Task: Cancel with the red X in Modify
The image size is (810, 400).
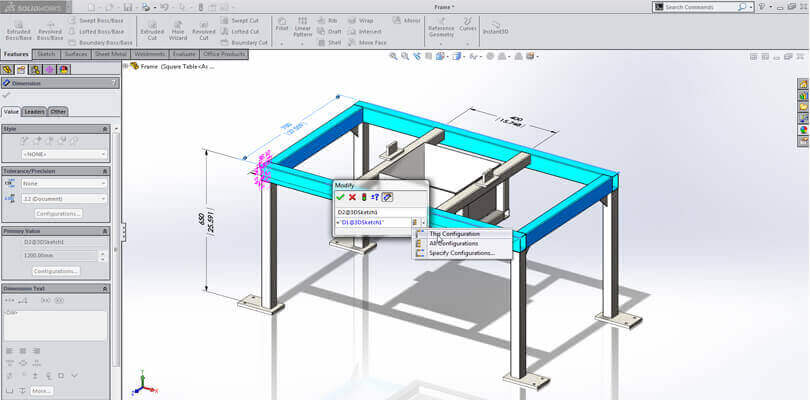Action: tap(352, 197)
